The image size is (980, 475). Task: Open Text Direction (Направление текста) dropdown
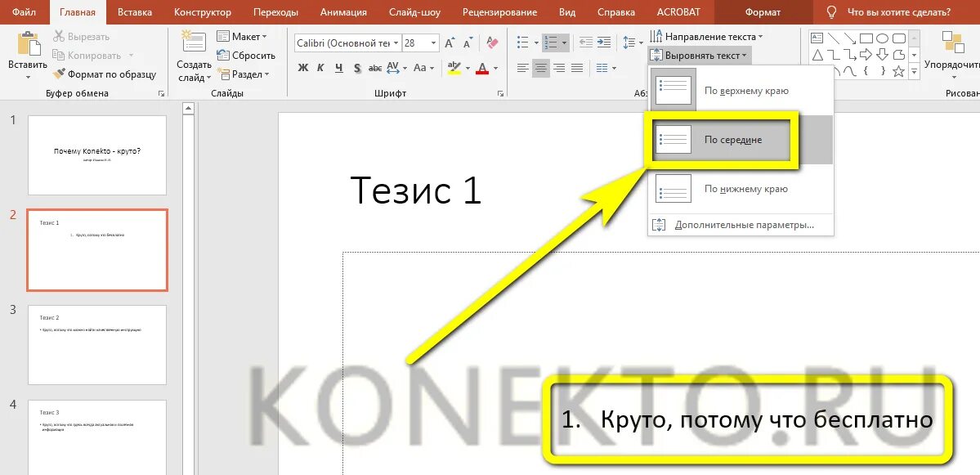tap(706, 37)
